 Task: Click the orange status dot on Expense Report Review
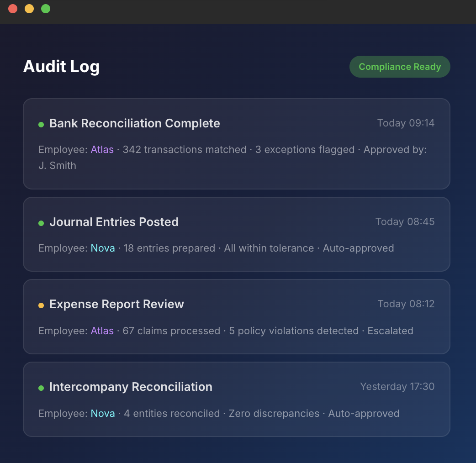tap(41, 305)
